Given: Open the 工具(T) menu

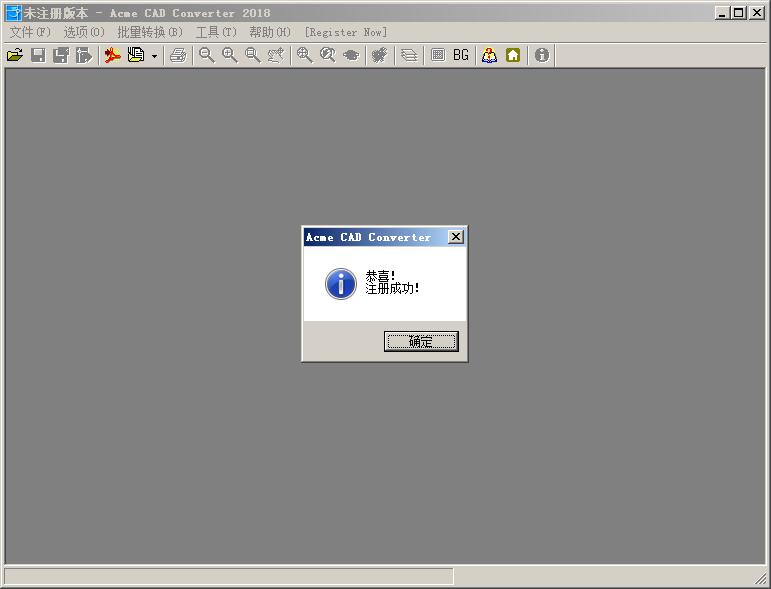Looking at the screenshot, I should [x=216, y=32].
